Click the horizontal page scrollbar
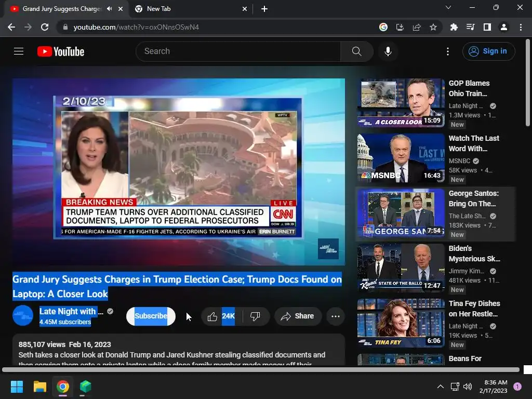This screenshot has height=399, width=532. tap(261, 370)
